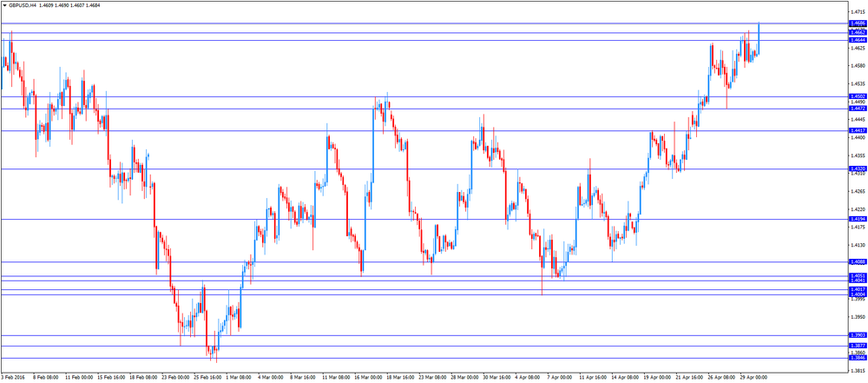The width and height of the screenshot is (868, 383).
Task: Click the 26 Apr 08:00 time label
Action: tap(721, 378)
